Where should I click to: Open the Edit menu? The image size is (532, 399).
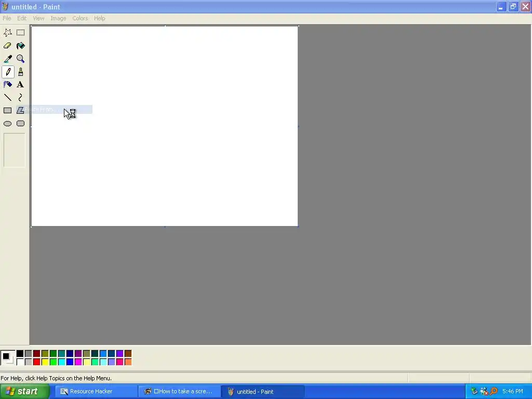[22, 18]
